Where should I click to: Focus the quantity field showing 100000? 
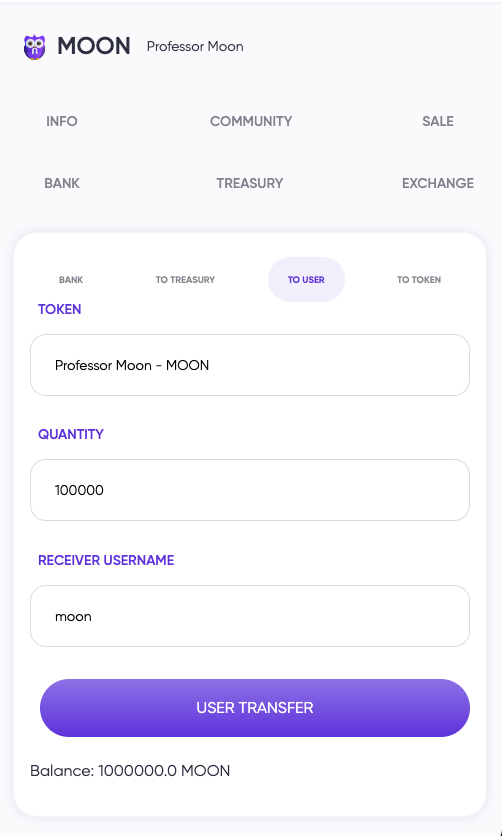click(x=250, y=490)
